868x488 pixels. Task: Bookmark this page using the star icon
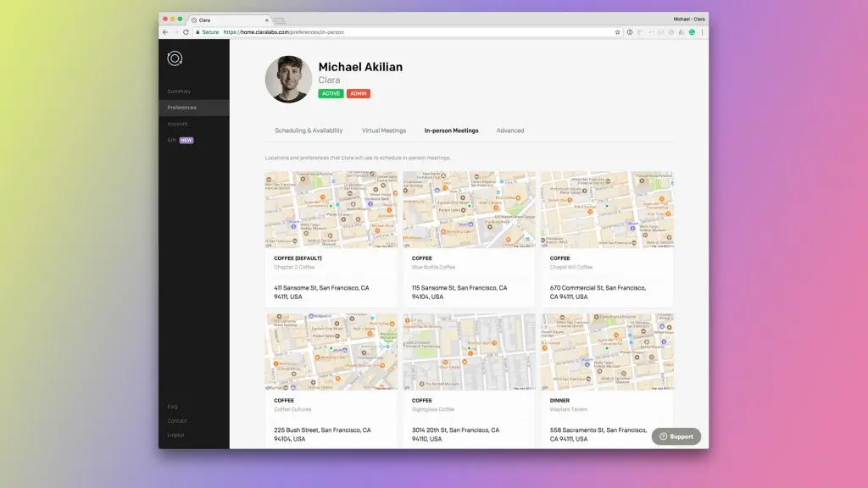617,31
